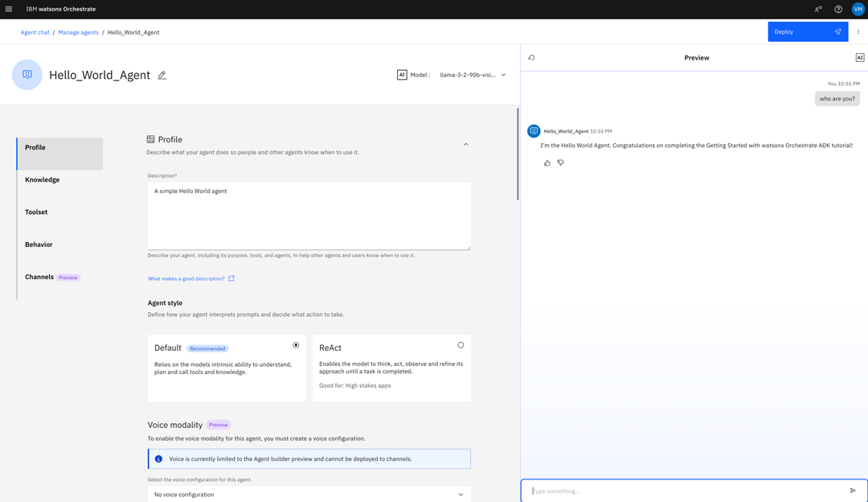Click the info icon in voice notice
This screenshot has height=502, width=868.
pos(158,459)
